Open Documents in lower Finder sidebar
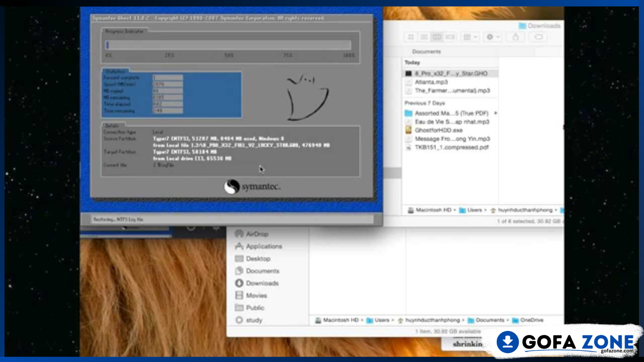This screenshot has height=362, width=644. (257, 271)
